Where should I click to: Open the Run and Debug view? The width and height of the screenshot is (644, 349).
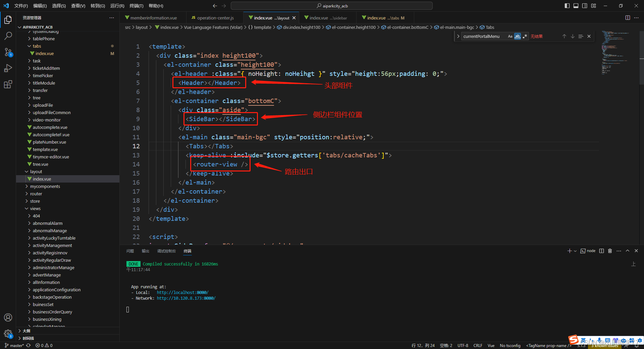click(x=8, y=68)
